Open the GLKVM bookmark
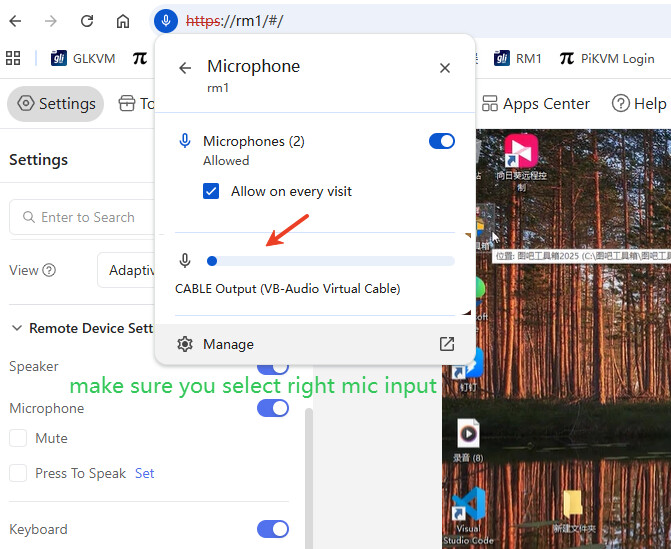The image size is (671, 549). [84, 58]
